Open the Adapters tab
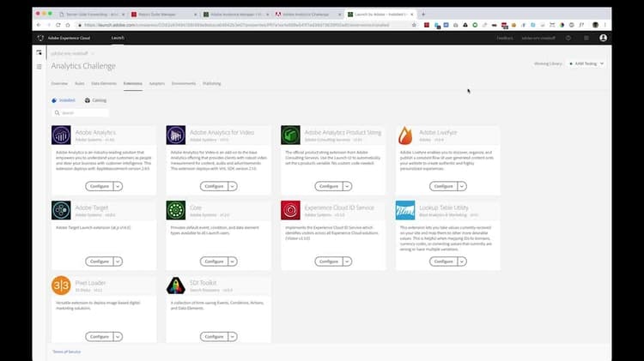 tap(156, 83)
